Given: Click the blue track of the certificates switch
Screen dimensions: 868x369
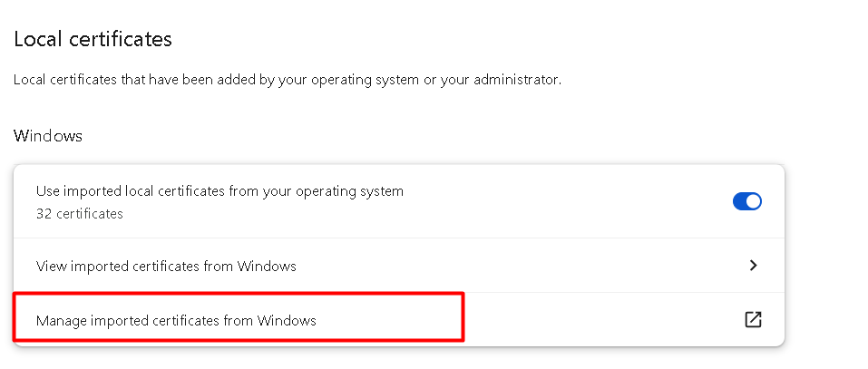Looking at the screenshot, I should (739, 201).
